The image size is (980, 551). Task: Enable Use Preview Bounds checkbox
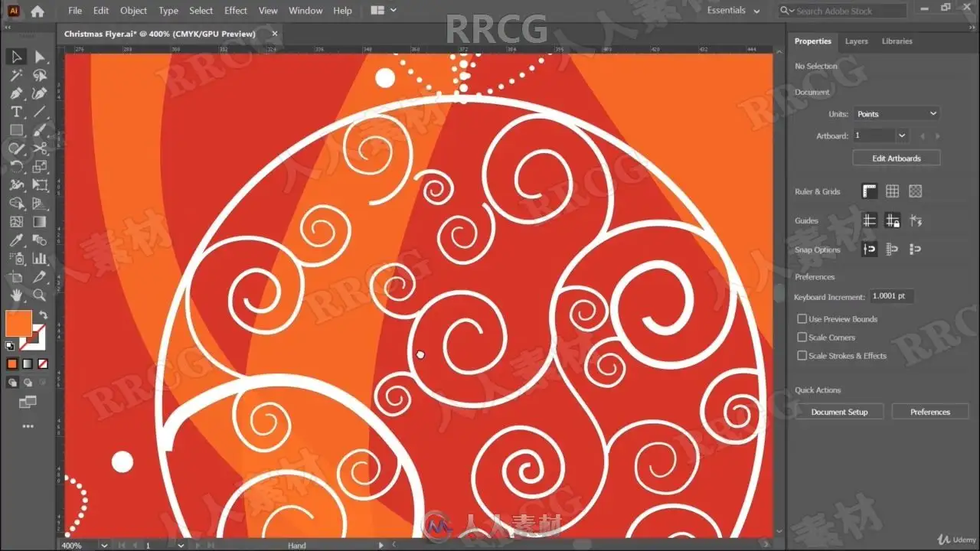(x=802, y=318)
